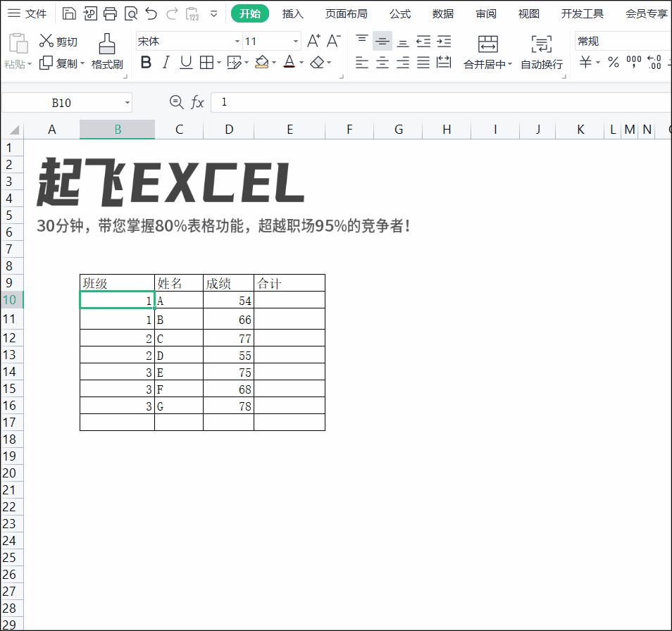The image size is (672, 631).
Task: Click the increase decimal places icon
Action: tap(654, 63)
